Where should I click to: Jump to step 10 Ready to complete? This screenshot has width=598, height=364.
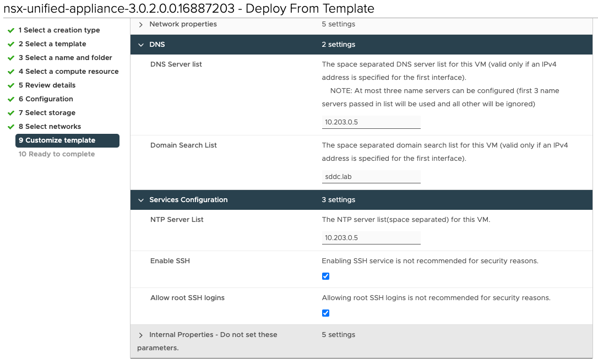pyautogui.click(x=56, y=154)
